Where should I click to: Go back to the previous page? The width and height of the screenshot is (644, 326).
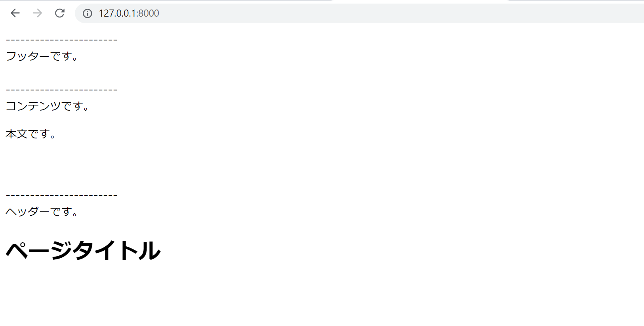tap(15, 13)
